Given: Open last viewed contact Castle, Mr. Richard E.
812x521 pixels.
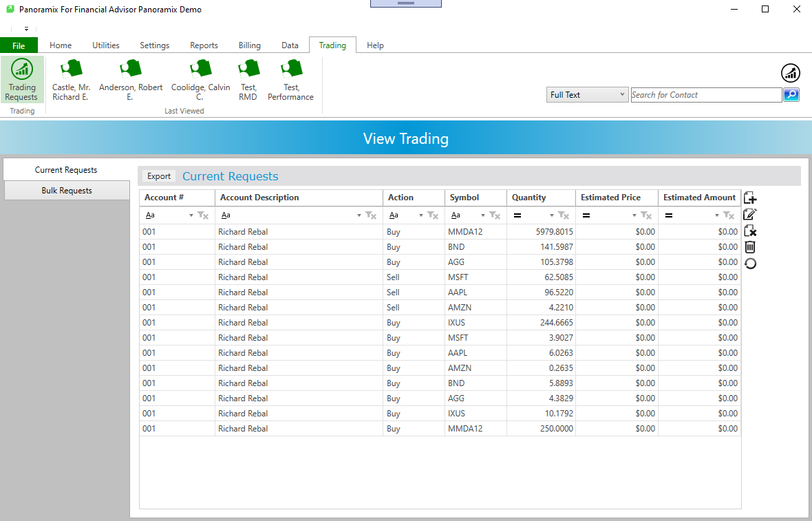Looking at the screenshot, I should pyautogui.click(x=71, y=80).
